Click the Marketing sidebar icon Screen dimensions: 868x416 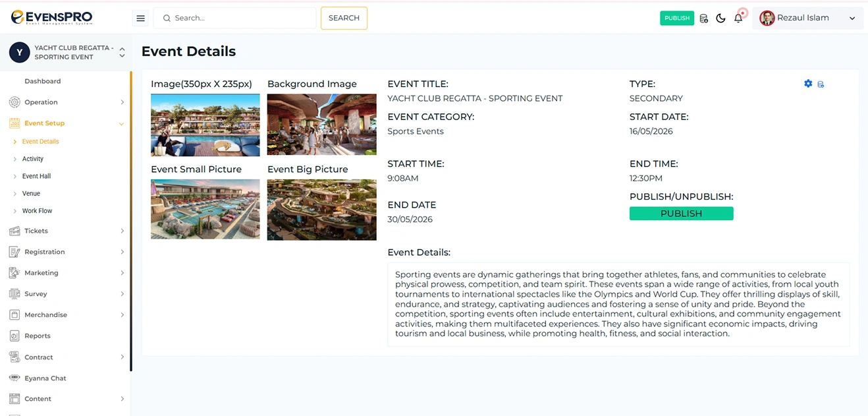[14, 273]
